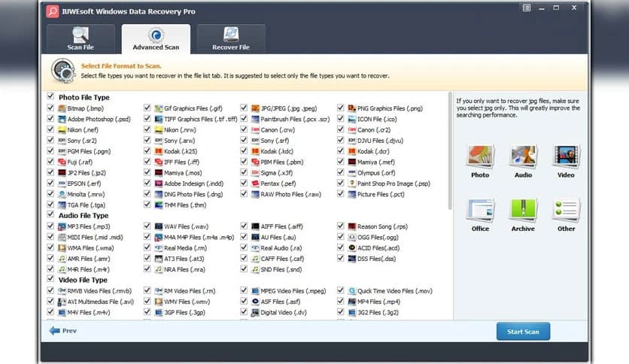Image resolution: width=629 pixels, height=364 pixels.
Task: Uncheck RMVB Video Files checkbox
Action: pyautogui.click(x=50, y=290)
